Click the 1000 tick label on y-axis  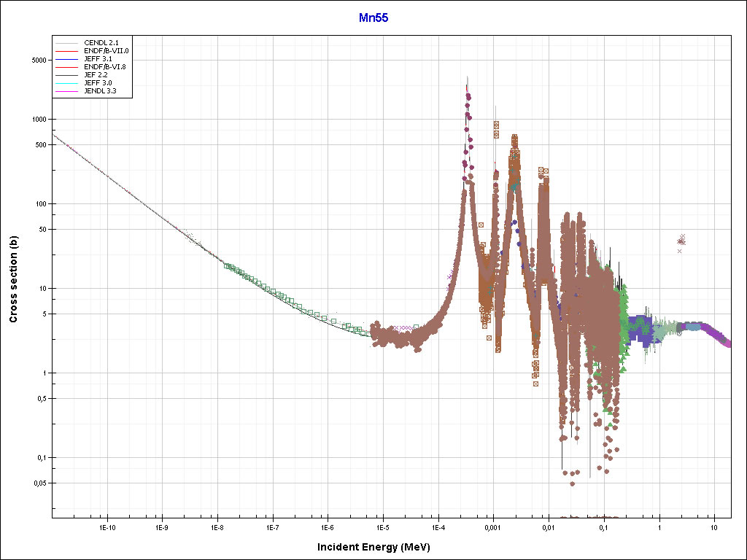tap(38, 120)
